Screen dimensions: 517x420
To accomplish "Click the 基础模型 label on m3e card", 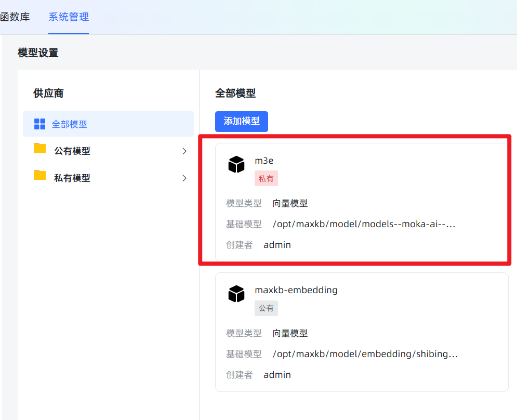I will (244, 225).
